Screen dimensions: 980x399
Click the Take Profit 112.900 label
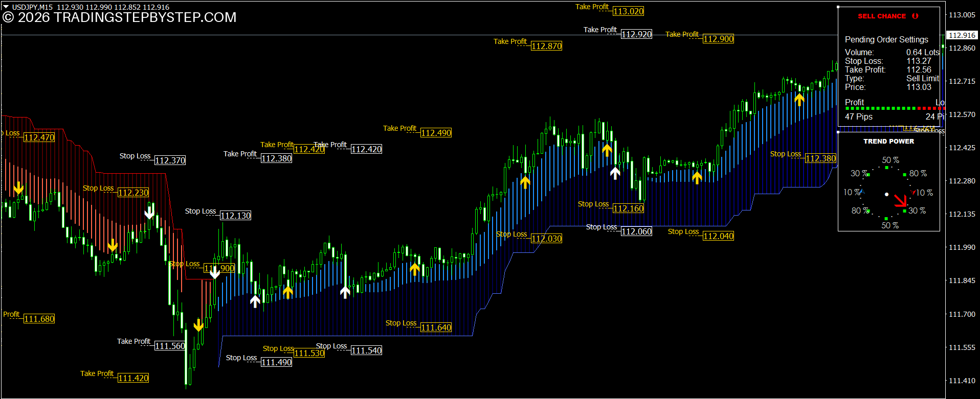tap(700, 37)
